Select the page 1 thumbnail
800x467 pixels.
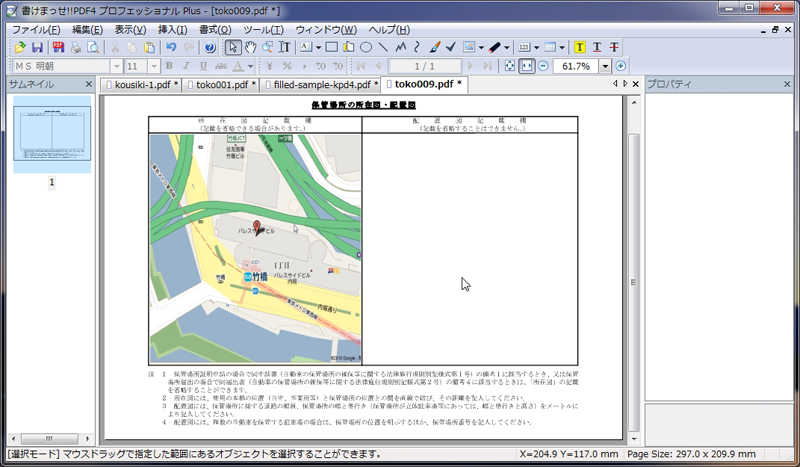tap(52, 134)
